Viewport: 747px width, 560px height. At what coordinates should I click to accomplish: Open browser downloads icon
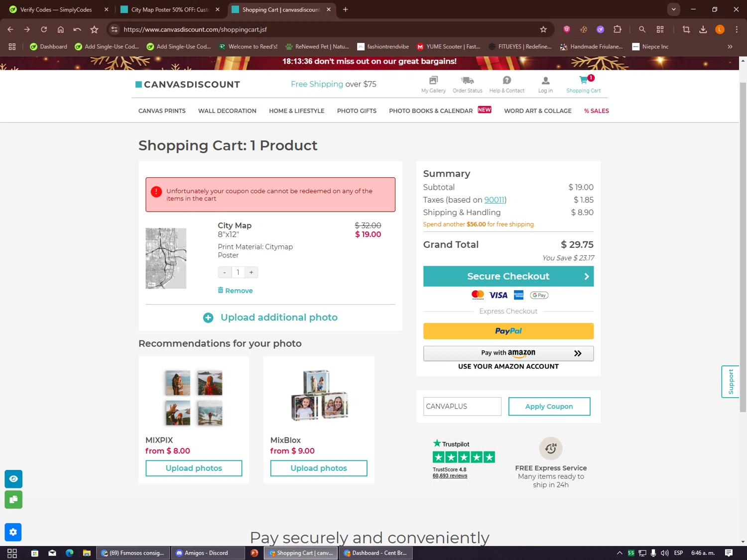(x=703, y=29)
